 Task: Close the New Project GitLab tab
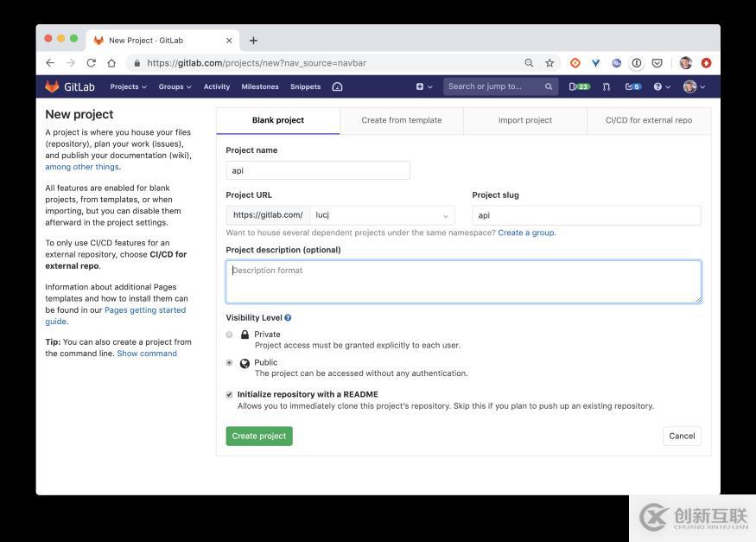click(x=229, y=41)
